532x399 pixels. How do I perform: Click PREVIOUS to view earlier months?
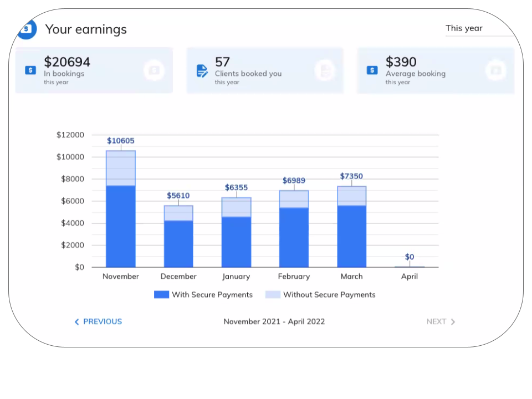click(x=103, y=321)
